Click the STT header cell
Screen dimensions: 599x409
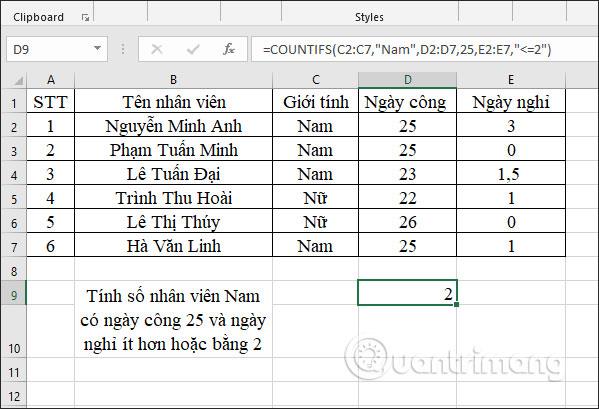(x=50, y=102)
